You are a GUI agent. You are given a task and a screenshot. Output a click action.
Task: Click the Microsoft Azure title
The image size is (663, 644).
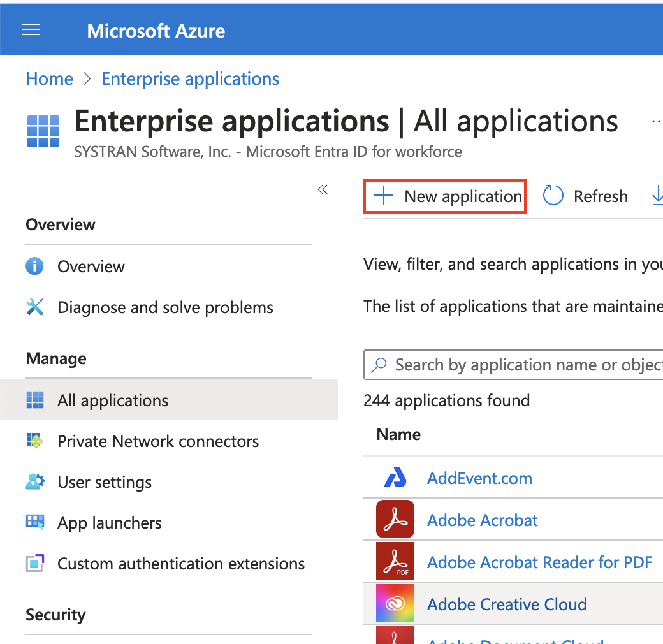(x=156, y=31)
